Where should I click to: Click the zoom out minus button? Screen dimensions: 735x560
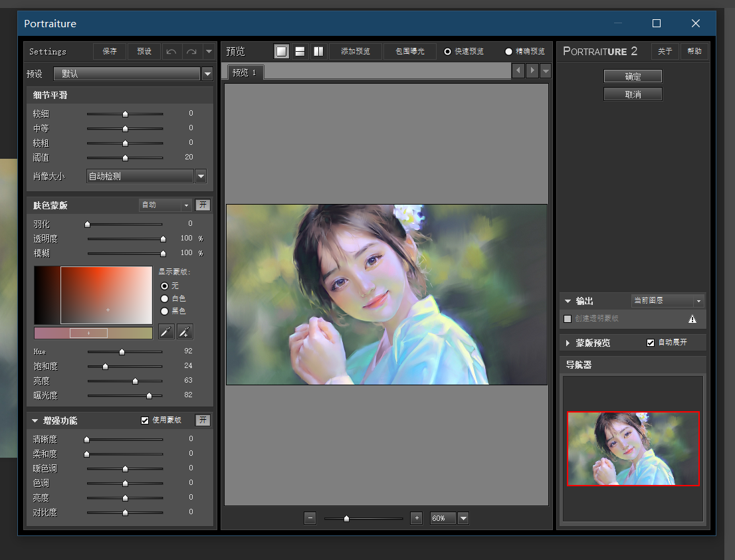(x=310, y=518)
